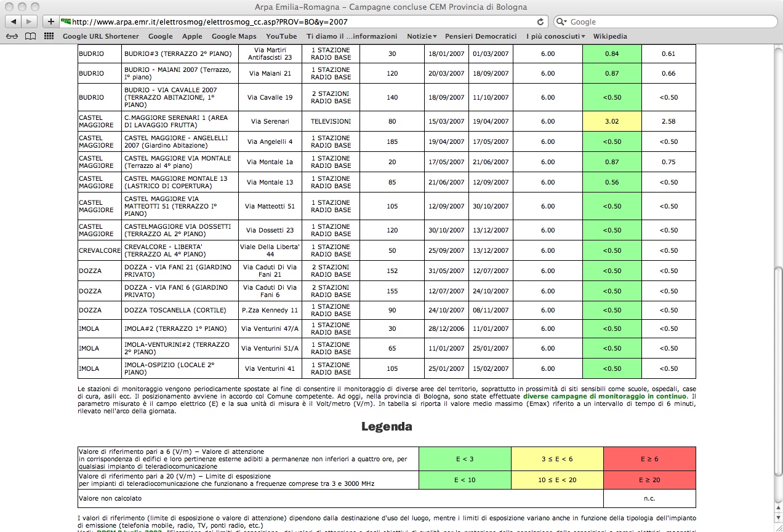Viewport: 783px width, 532px height.
Task: Open the YouTube bookmark
Action: pyautogui.click(x=281, y=36)
